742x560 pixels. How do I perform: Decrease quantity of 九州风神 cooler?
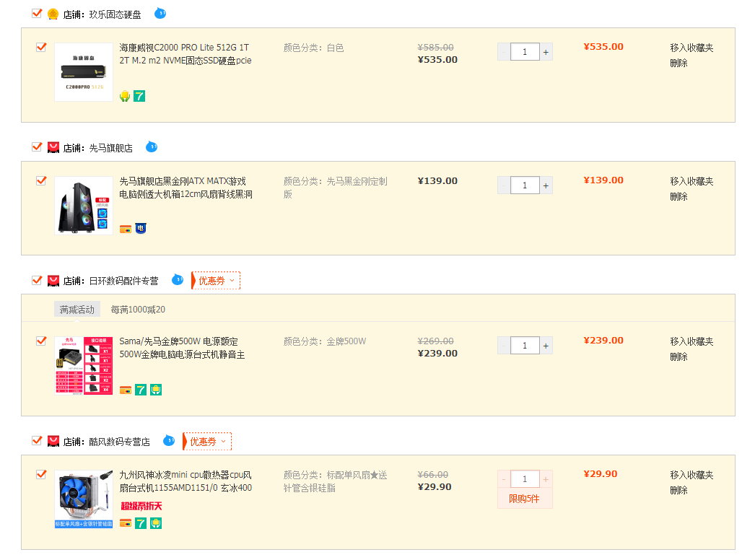pos(504,479)
